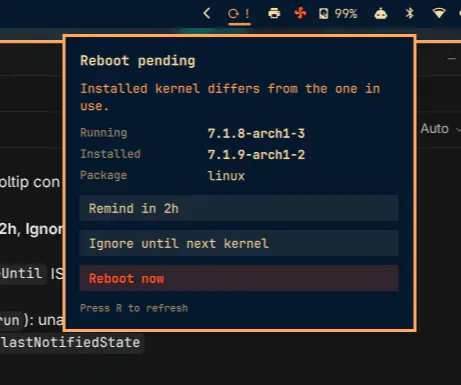Click the Installed kernel differs warning text

pyautogui.click(x=230, y=97)
